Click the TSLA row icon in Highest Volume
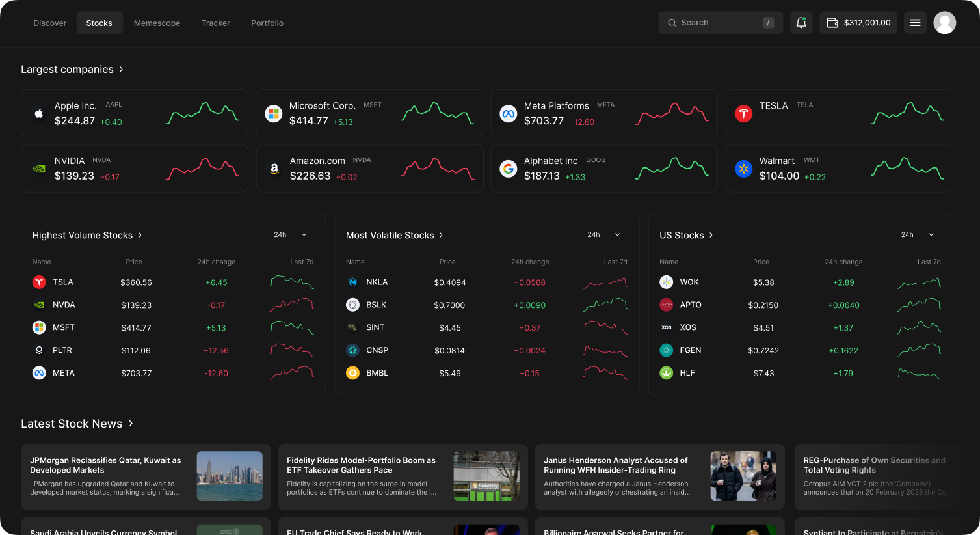 [x=39, y=282]
